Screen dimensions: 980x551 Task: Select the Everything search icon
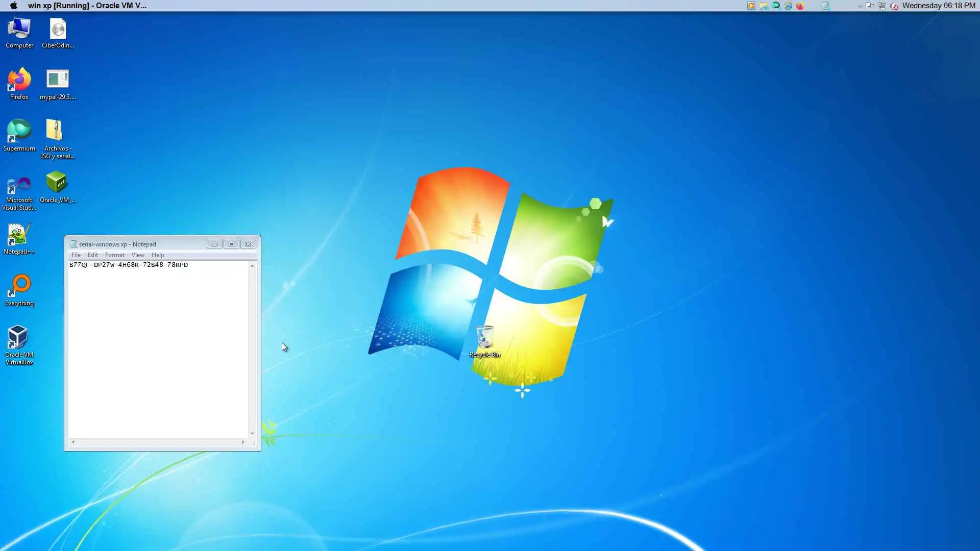[19, 288]
